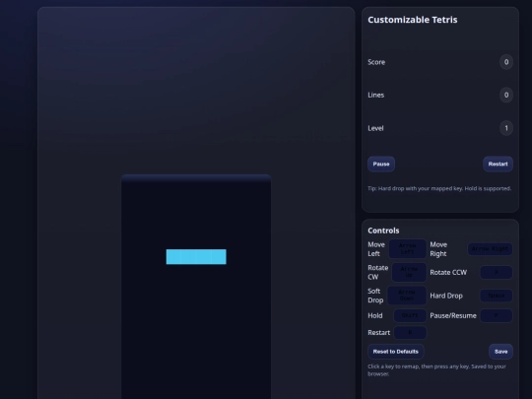The width and height of the screenshot is (532, 399).
Task: Click the "Controls" heading
Action: point(383,231)
